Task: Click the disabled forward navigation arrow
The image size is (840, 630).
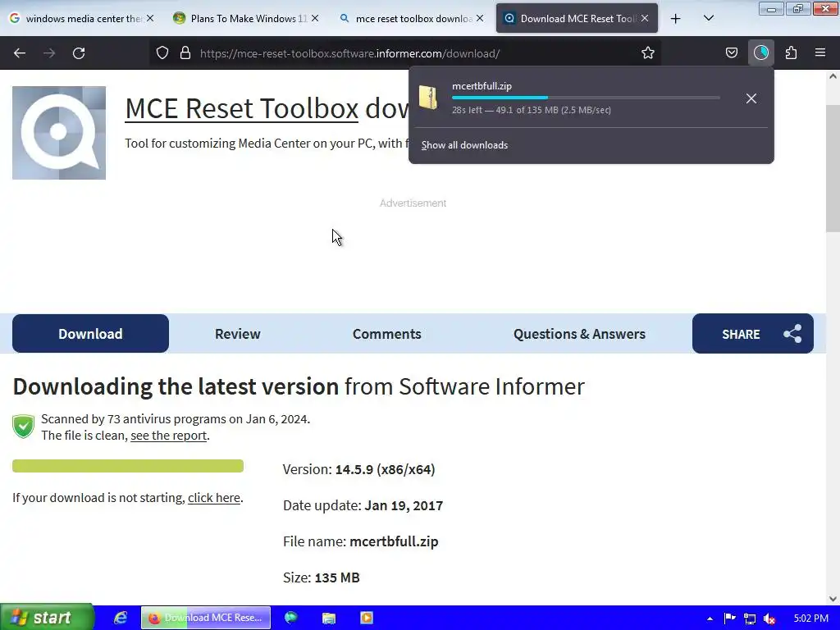Action: pyautogui.click(x=49, y=53)
